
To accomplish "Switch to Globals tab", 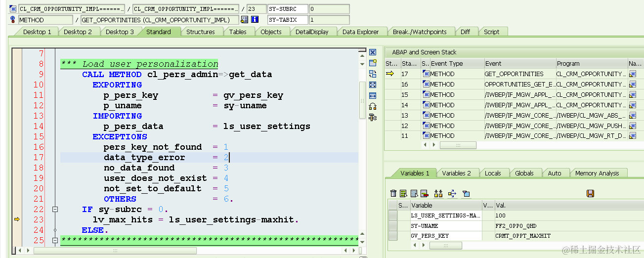I will tap(524, 173).
